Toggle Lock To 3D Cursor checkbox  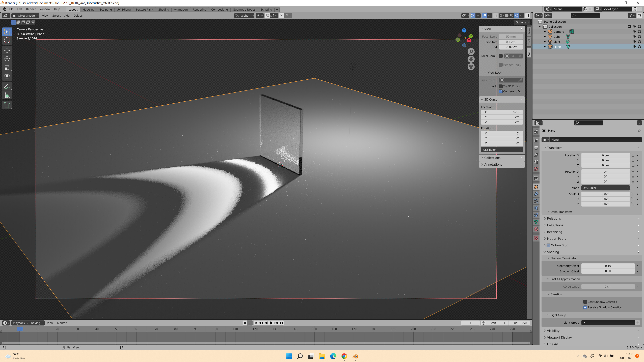(501, 86)
